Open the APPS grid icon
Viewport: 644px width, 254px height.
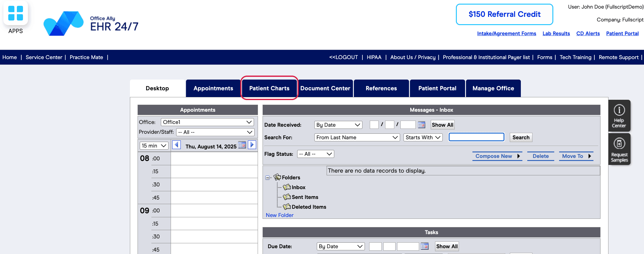point(16,13)
